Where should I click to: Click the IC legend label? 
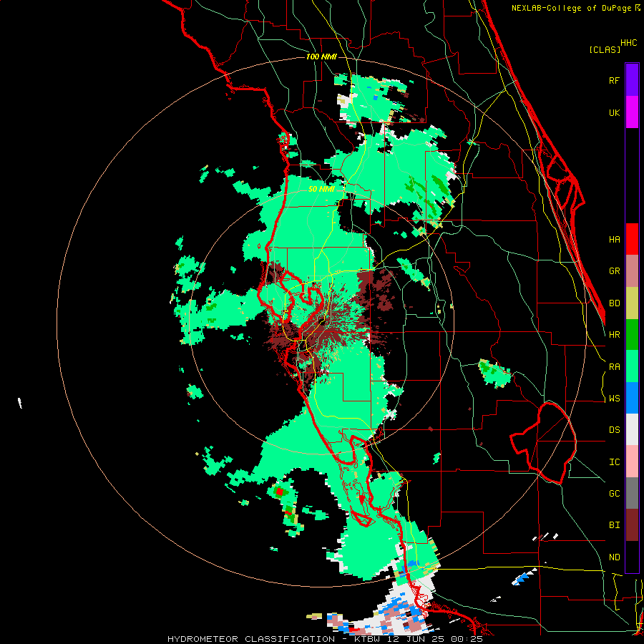[x=614, y=462]
